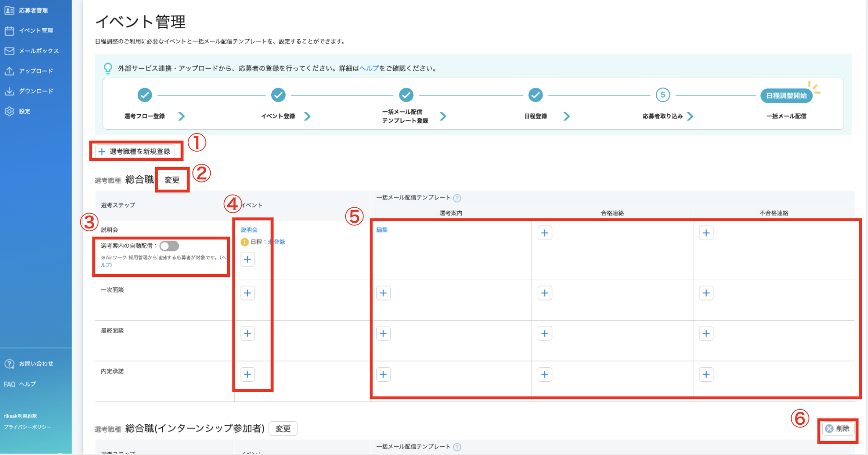The height and width of the screenshot is (455, 868).
Task: Add 合格連絡 template for 最終面談
Action: [545, 334]
